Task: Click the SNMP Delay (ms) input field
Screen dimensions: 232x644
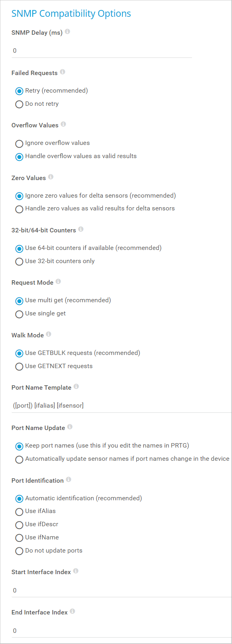Action: pos(102,51)
